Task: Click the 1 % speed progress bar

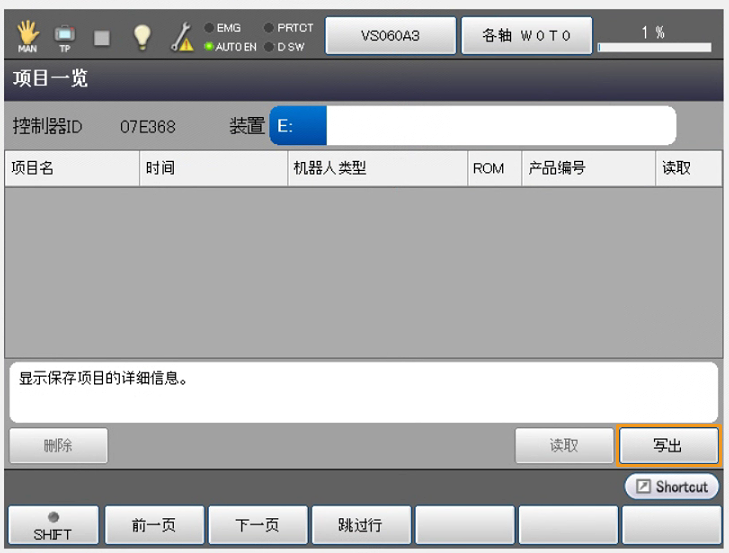Action: pyautogui.click(x=654, y=47)
